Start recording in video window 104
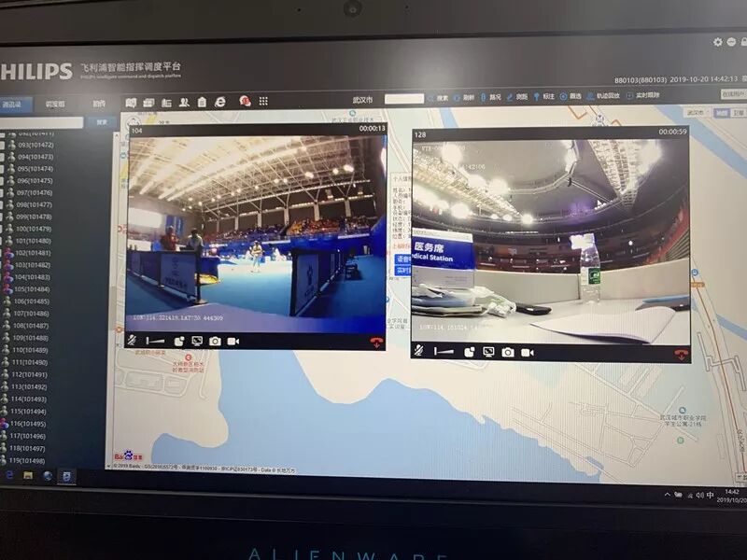 [233, 341]
